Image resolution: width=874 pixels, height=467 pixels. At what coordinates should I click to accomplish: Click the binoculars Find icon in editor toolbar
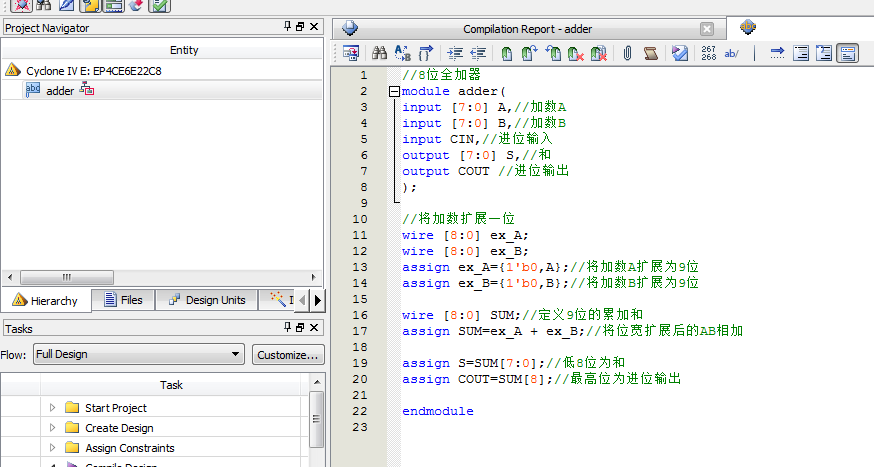click(x=379, y=53)
